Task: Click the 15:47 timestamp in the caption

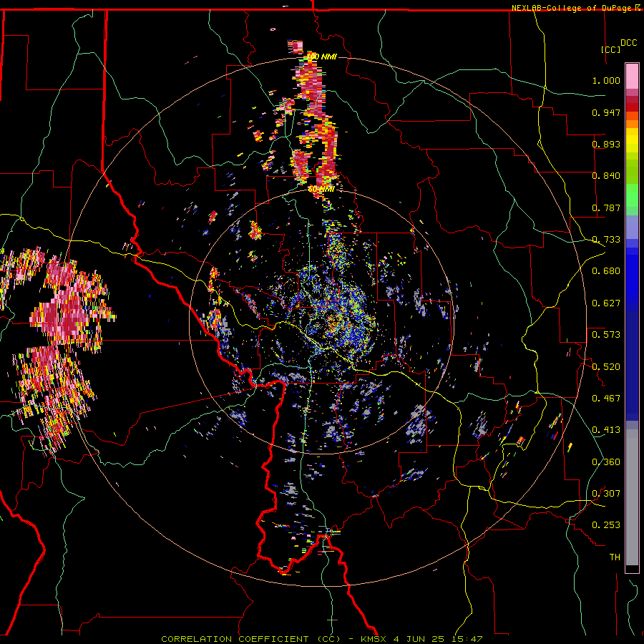Action: (x=468, y=639)
